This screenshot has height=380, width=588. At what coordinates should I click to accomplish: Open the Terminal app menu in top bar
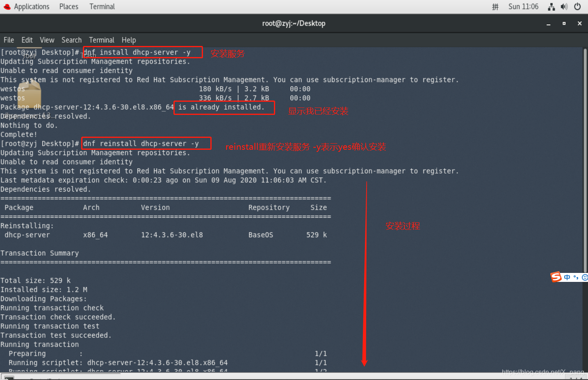(102, 7)
